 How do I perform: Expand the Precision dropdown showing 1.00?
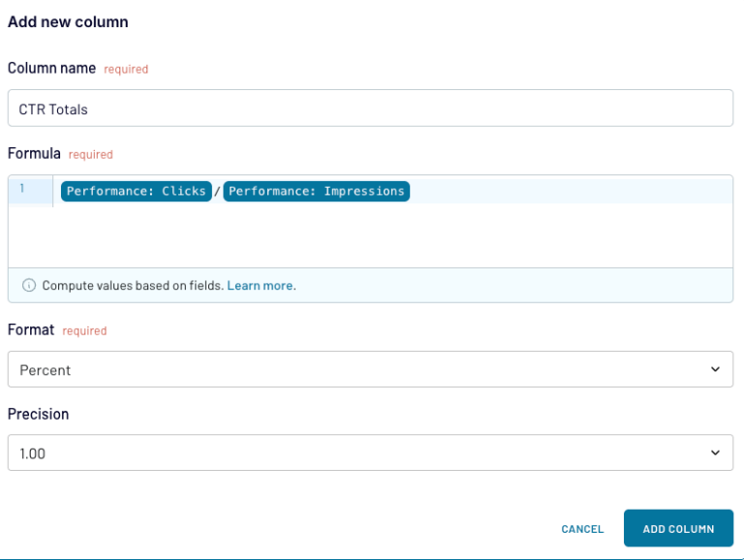pyautogui.click(x=358, y=452)
